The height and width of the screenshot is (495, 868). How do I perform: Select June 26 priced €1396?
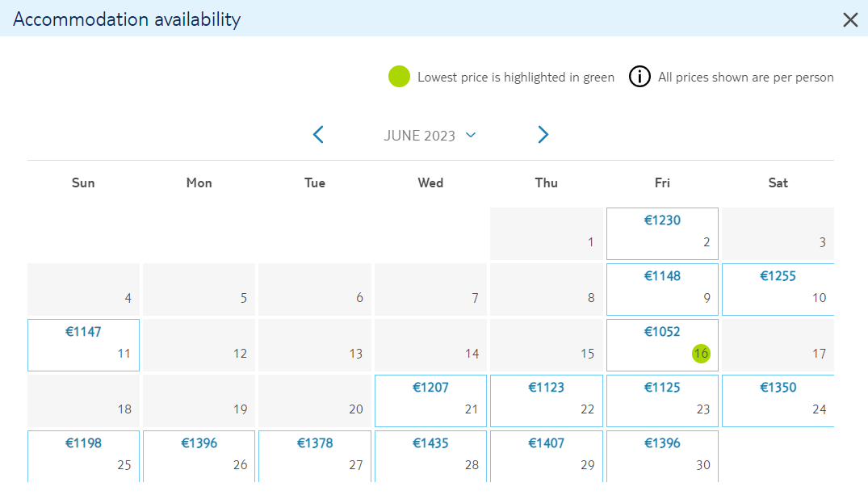(199, 456)
